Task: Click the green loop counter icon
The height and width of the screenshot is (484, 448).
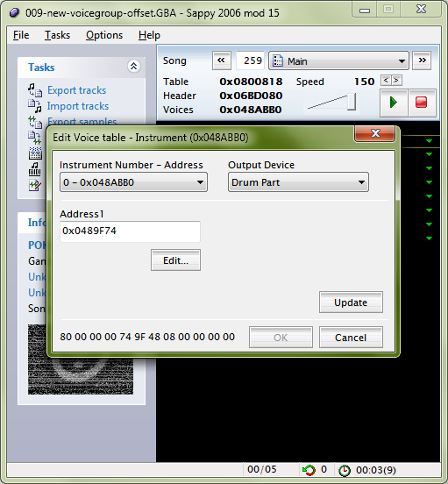Action: pyautogui.click(x=309, y=470)
